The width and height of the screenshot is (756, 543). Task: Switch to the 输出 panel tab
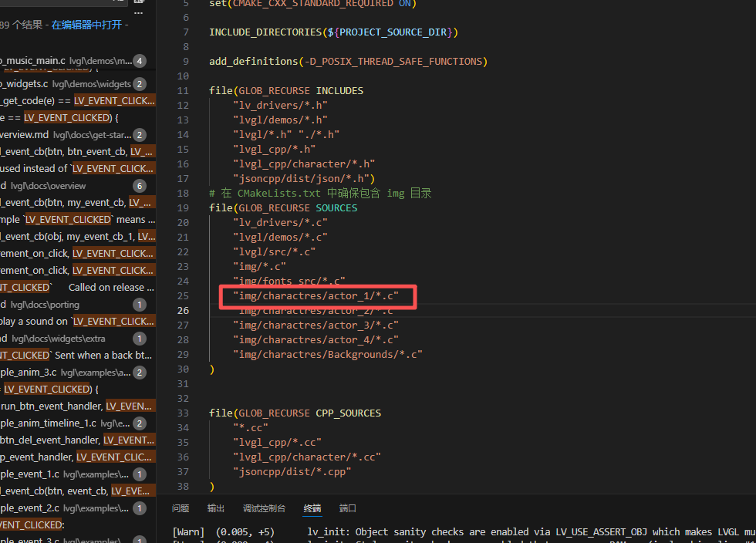point(215,508)
